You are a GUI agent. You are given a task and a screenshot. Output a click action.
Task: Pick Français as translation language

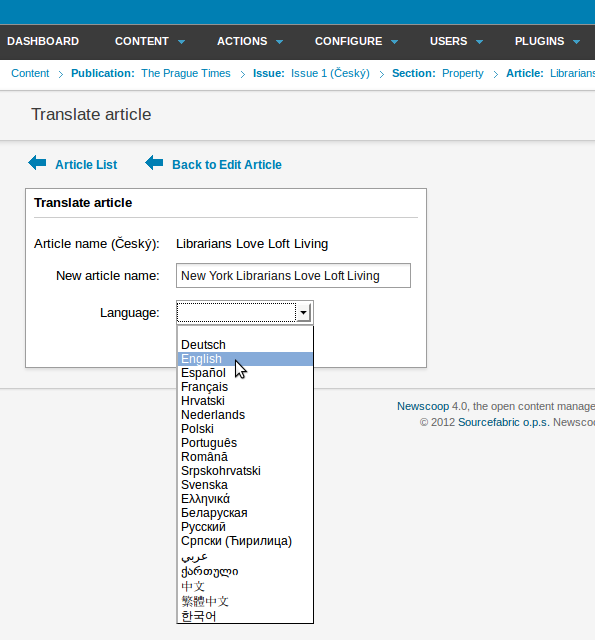[245, 387]
